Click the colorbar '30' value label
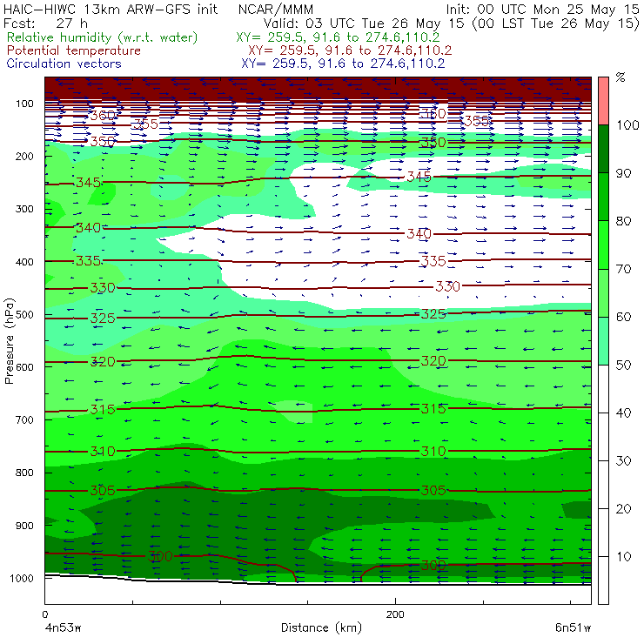Viewport: 644px width, 644px height. click(624, 461)
